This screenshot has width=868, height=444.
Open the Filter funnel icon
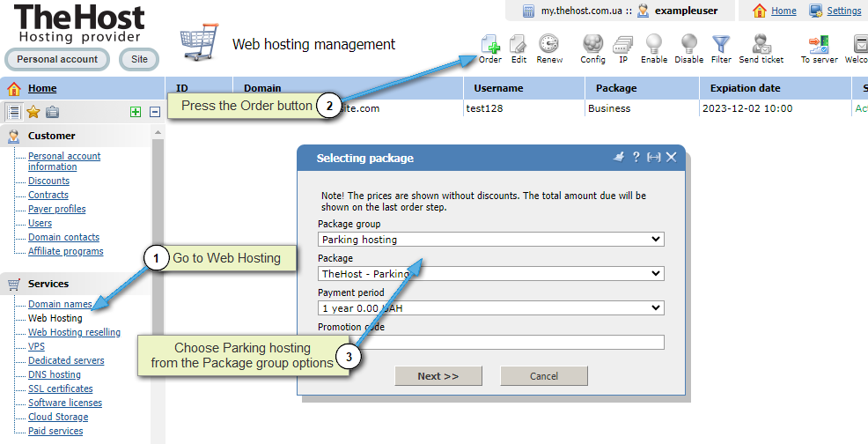pos(721,44)
